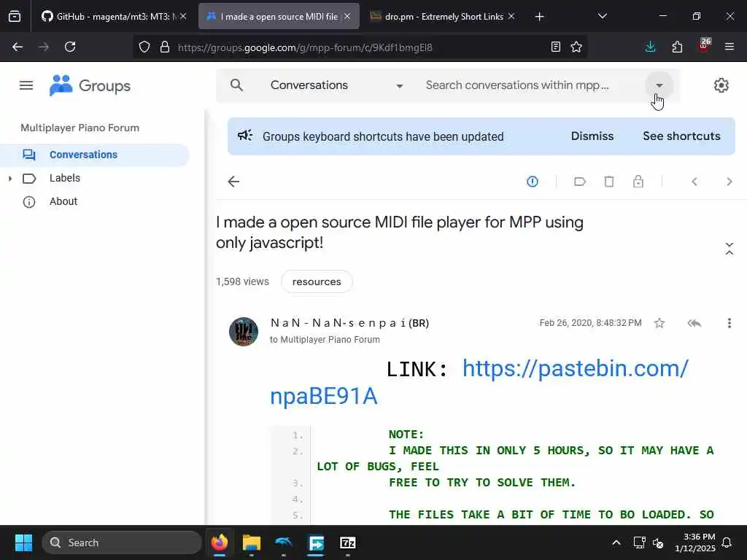Image resolution: width=747 pixels, height=560 pixels.
Task: Click site security padlock icon
Action: pyautogui.click(x=165, y=47)
